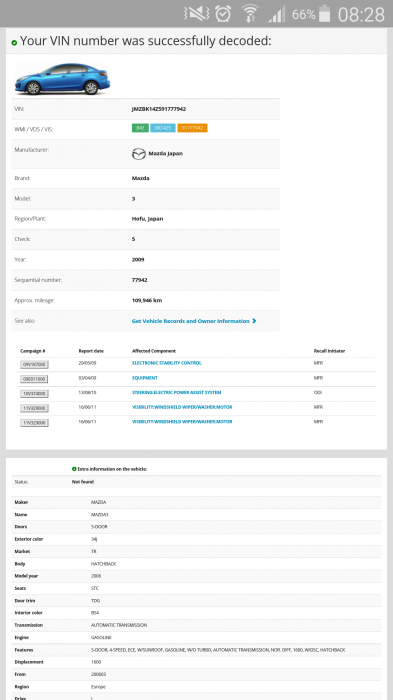Click the report date 13/08/10
Screen dimensions: 393x700
88,392
